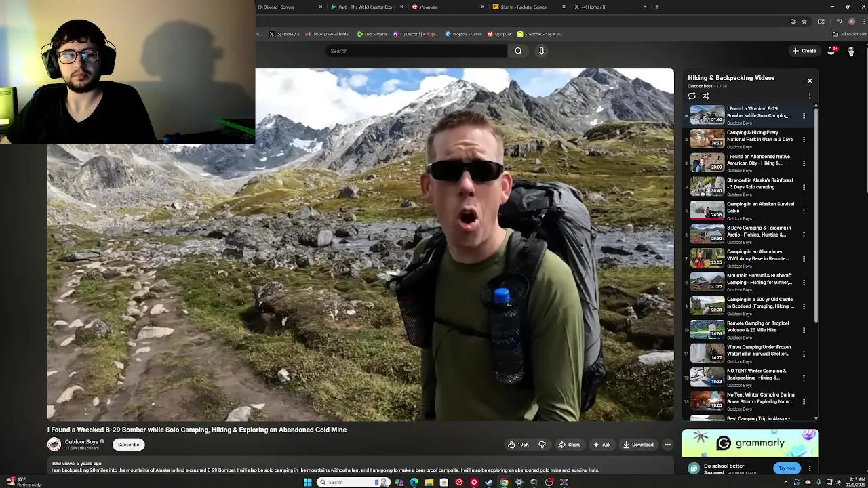This screenshot has height=488, width=868.
Task: Switch to Home / X browser tab
Action: click(610, 7)
